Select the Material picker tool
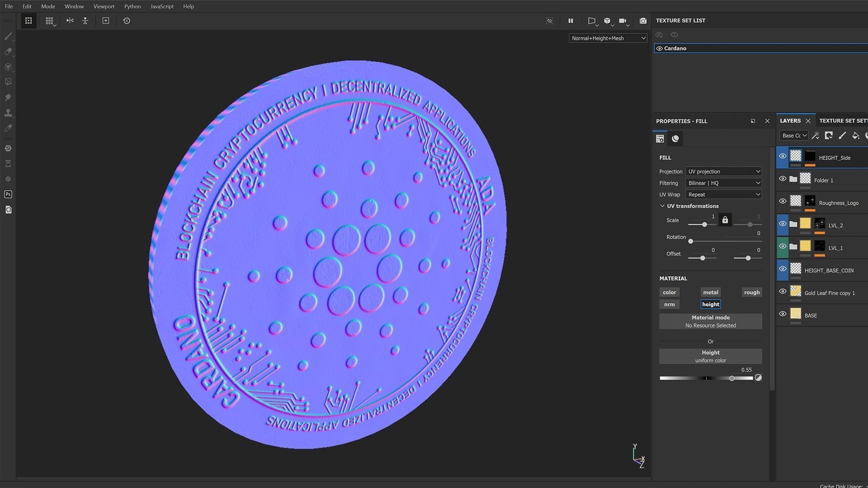Image resolution: width=868 pixels, height=488 pixels. [8, 128]
